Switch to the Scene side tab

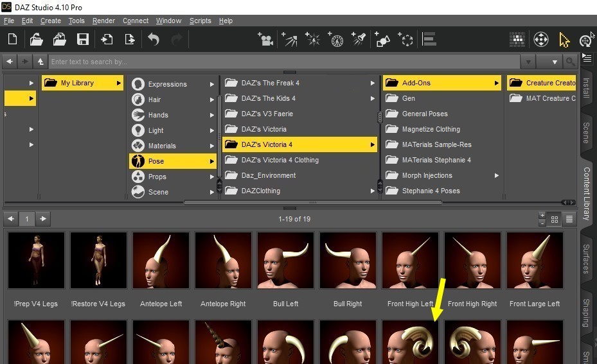coord(586,132)
